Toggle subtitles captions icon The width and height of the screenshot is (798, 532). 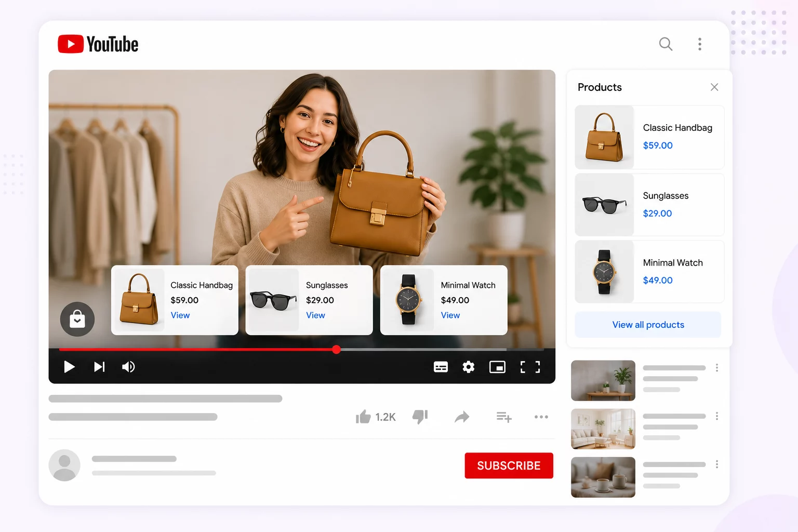(441, 367)
